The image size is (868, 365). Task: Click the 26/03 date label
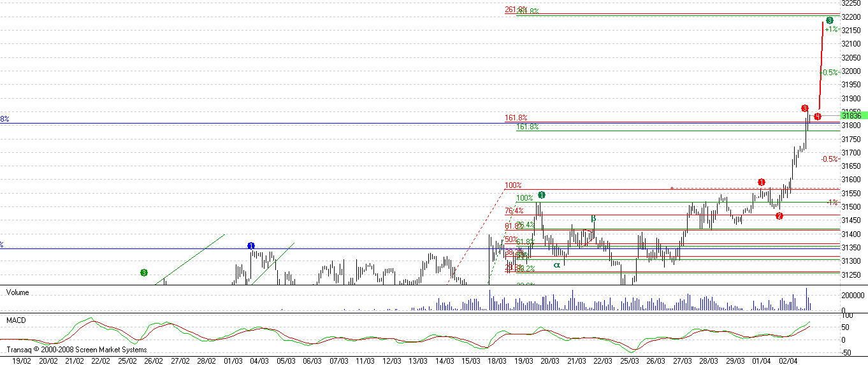(656, 360)
